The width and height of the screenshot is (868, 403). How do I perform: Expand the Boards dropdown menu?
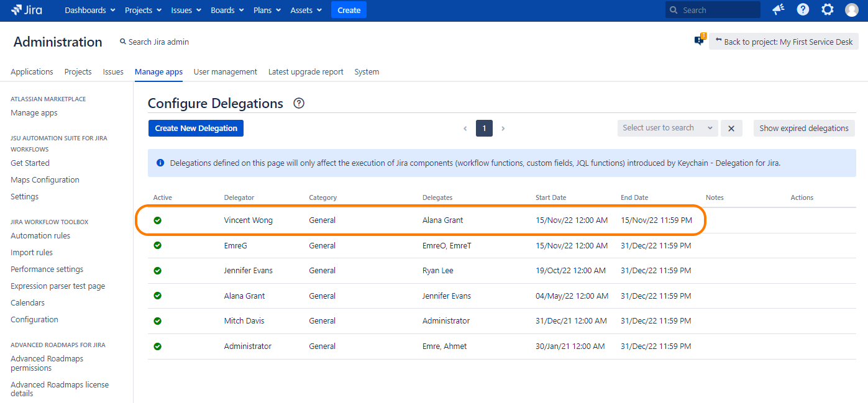click(226, 10)
